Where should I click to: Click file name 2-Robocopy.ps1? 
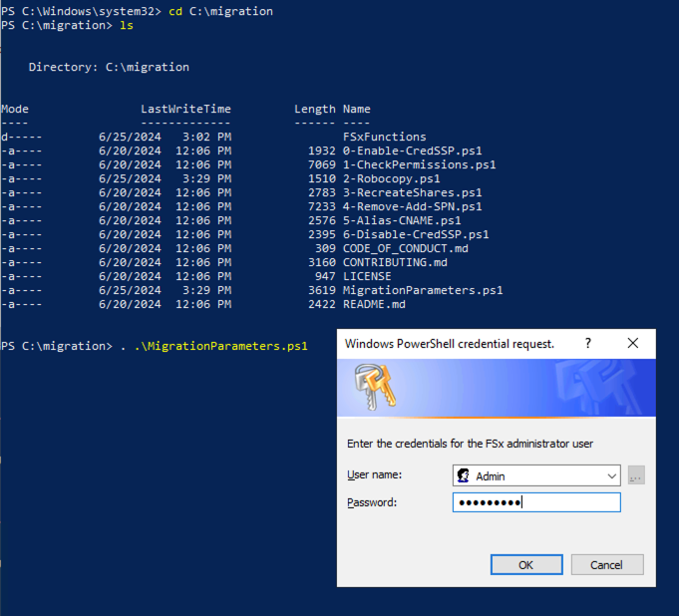[x=392, y=178]
